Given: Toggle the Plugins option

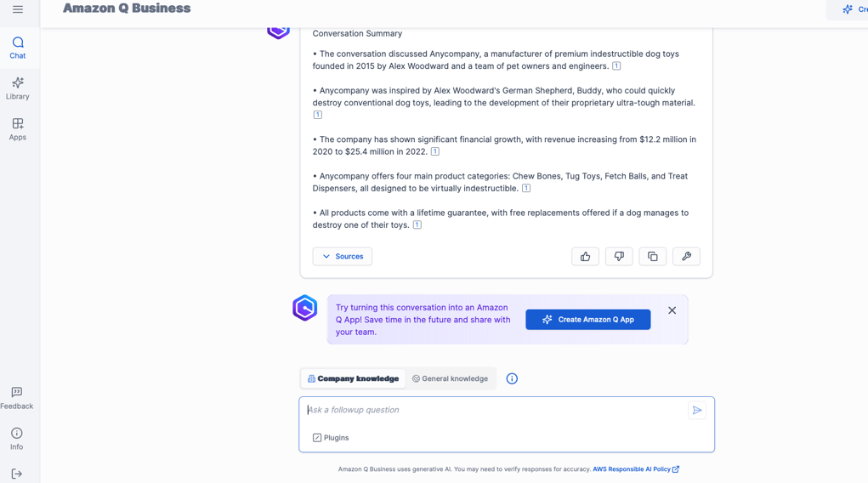Looking at the screenshot, I should click(x=331, y=438).
